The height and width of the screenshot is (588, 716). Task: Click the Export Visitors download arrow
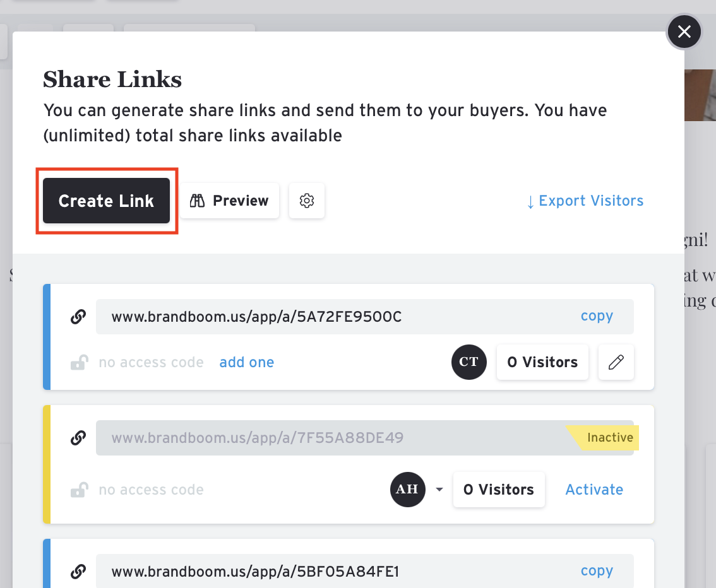tap(530, 201)
